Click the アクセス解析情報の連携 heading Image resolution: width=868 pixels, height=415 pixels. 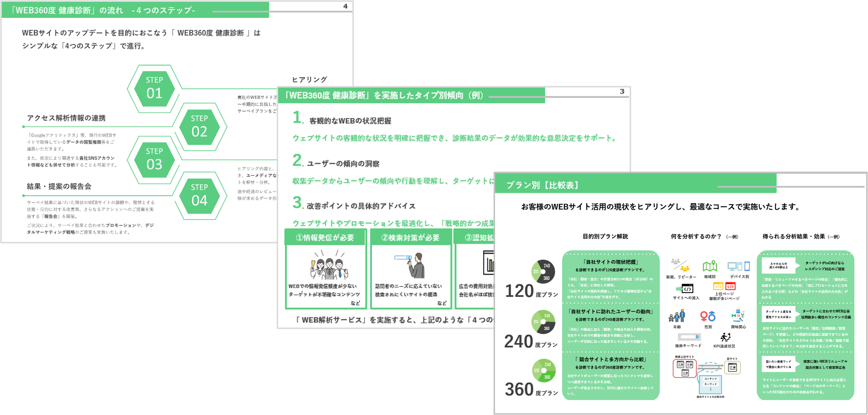(66, 118)
